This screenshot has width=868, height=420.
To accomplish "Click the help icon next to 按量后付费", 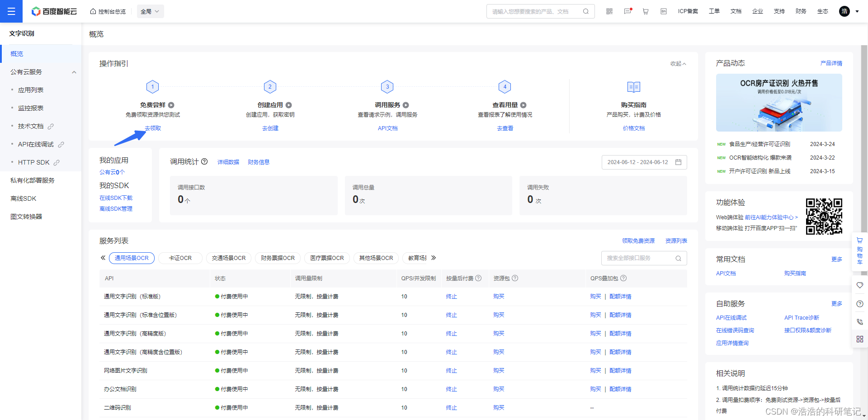I will [478, 278].
